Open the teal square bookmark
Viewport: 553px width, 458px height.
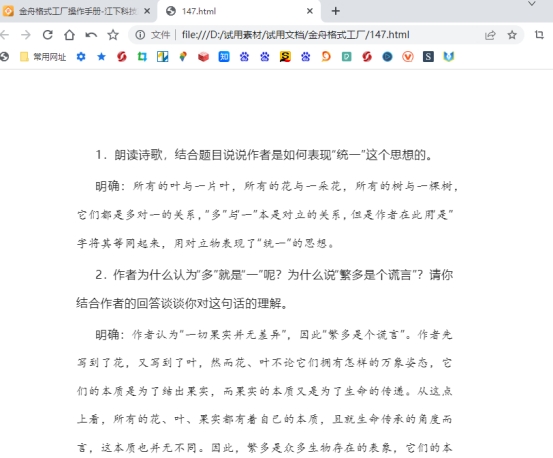347,56
